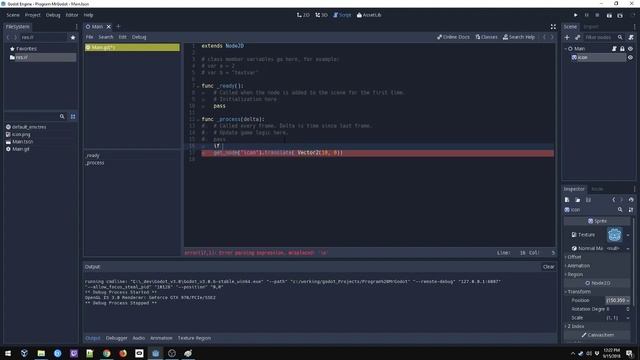Open script editor Edit menu
640x360 pixels.
point(122,37)
